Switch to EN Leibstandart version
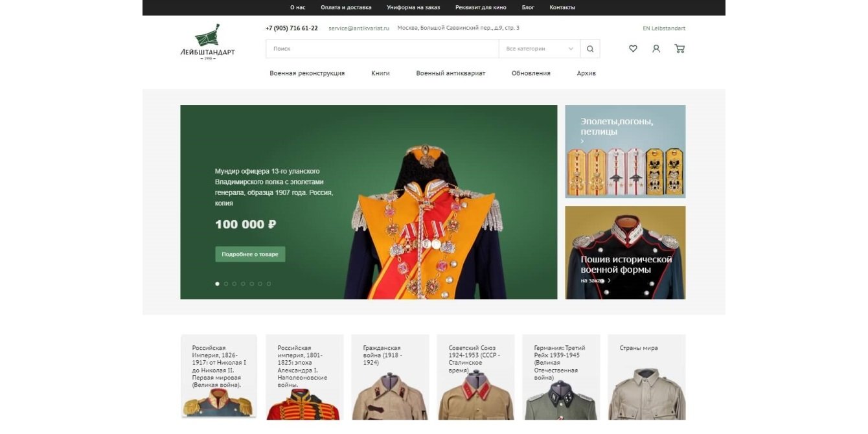 664,29
